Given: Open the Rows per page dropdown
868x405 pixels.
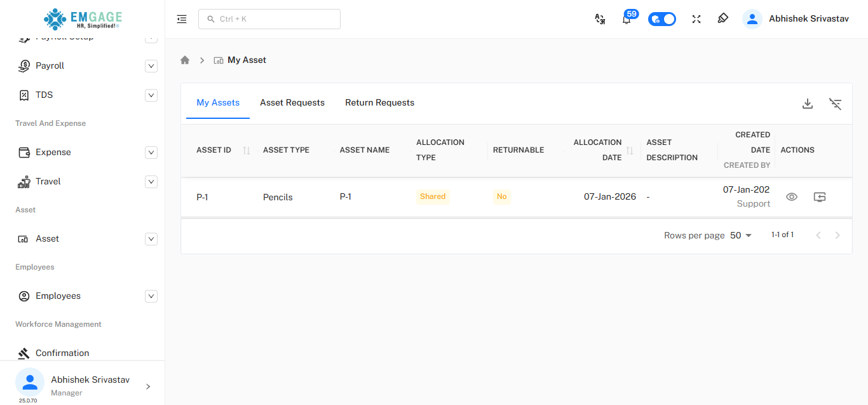Looking at the screenshot, I should (740, 235).
